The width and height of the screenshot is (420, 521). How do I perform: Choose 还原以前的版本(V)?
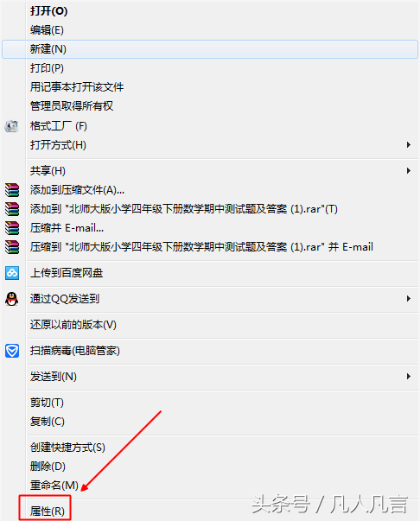(73, 325)
